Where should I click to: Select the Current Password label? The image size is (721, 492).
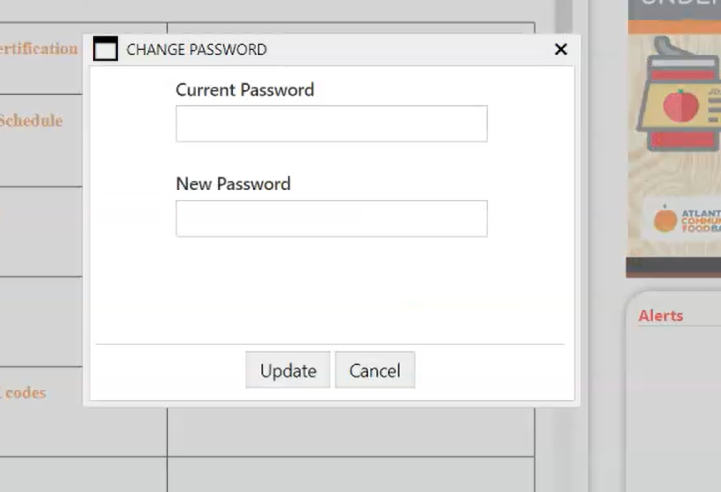(x=245, y=90)
